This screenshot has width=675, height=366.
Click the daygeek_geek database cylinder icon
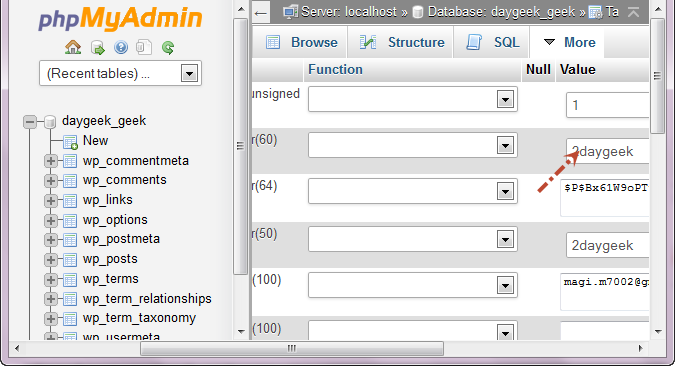(x=50, y=122)
